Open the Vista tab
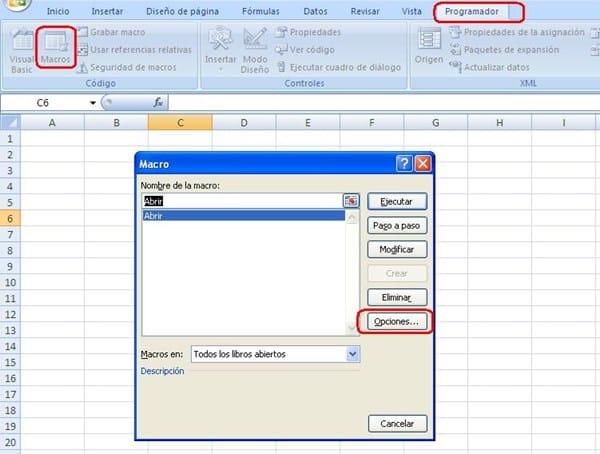 (411, 11)
